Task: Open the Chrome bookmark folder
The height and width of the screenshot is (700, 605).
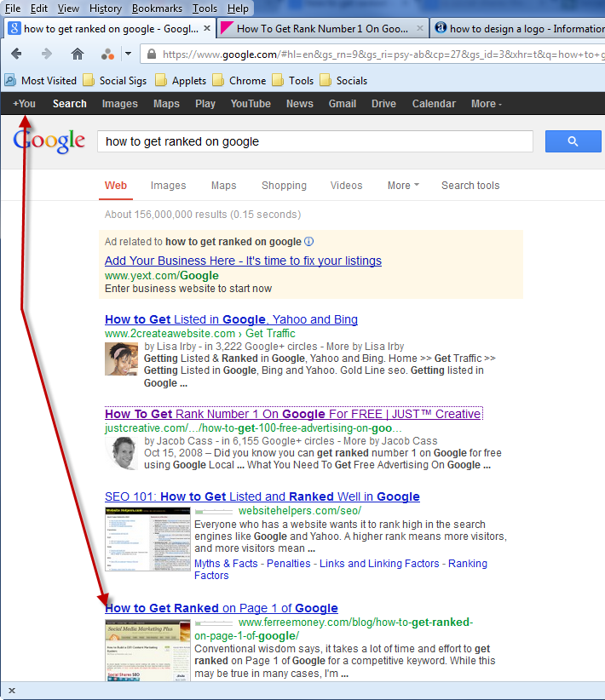Action: pos(239,81)
